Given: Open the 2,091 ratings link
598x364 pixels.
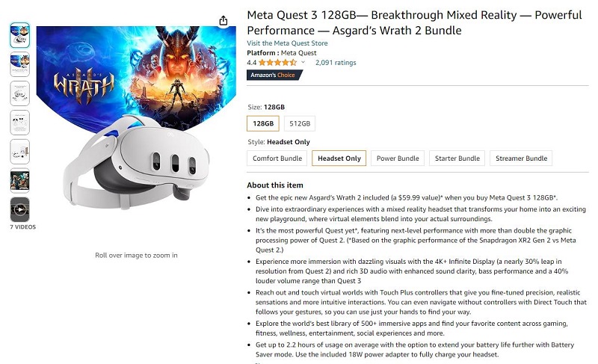Looking at the screenshot, I should tap(336, 63).
